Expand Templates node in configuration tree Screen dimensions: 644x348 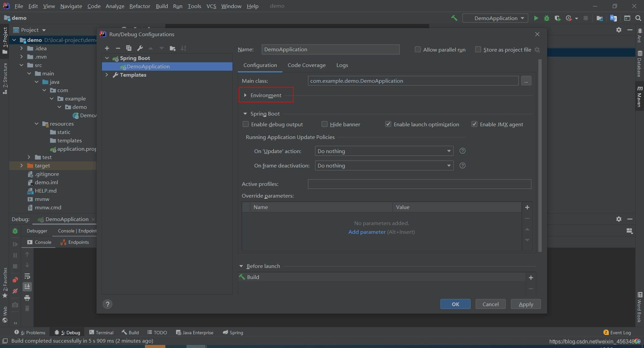coord(107,75)
